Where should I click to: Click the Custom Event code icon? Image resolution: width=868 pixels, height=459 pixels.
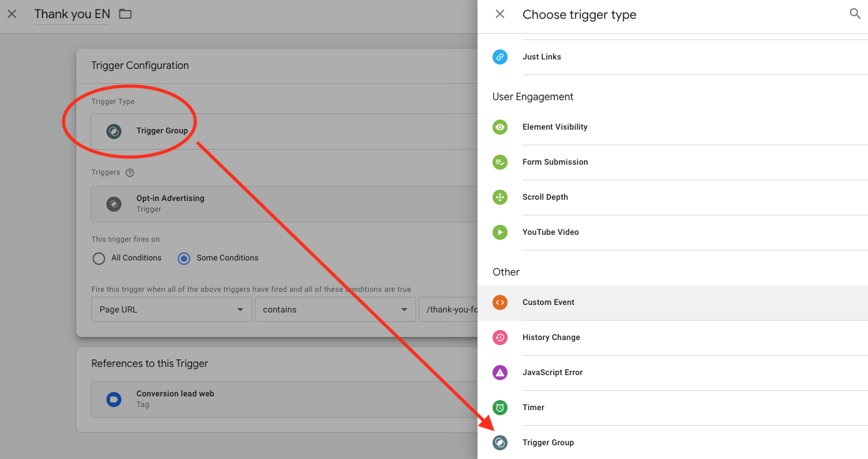coord(500,302)
